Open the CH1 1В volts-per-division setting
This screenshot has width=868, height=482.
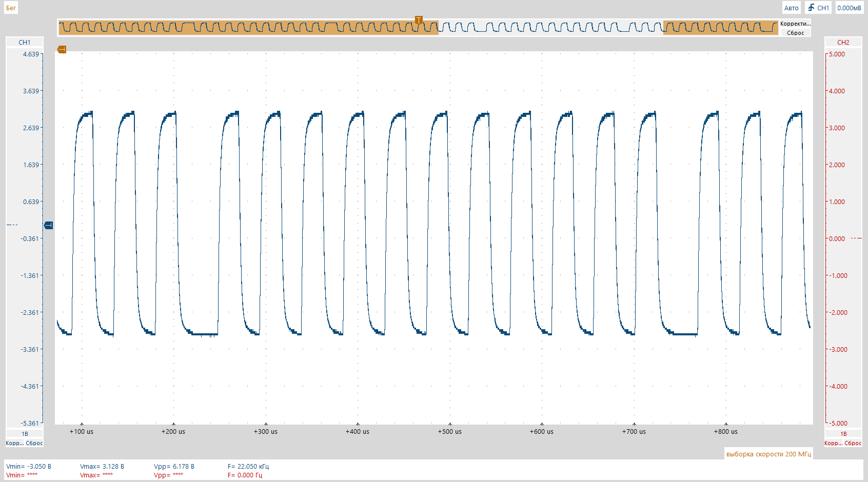[x=25, y=434]
